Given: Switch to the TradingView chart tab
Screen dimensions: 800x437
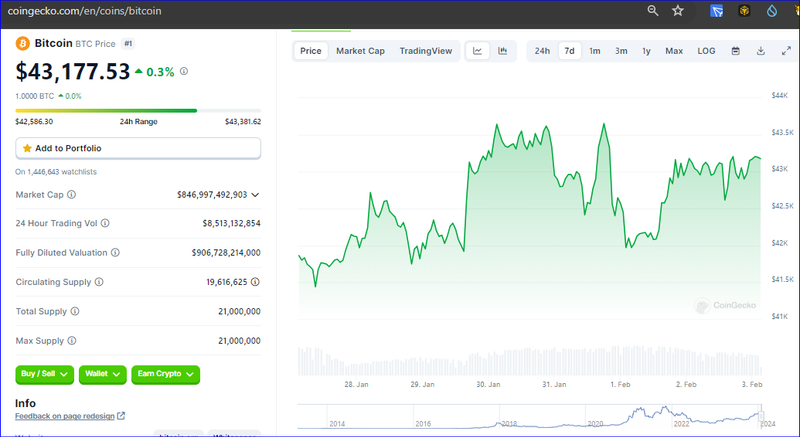Looking at the screenshot, I should point(426,51).
